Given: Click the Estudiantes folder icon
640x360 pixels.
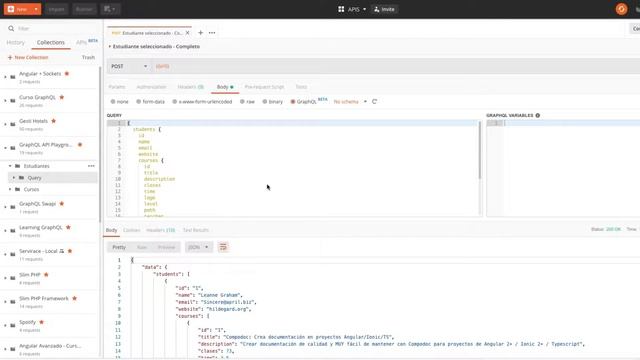Looking at the screenshot, I should coord(18,166).
